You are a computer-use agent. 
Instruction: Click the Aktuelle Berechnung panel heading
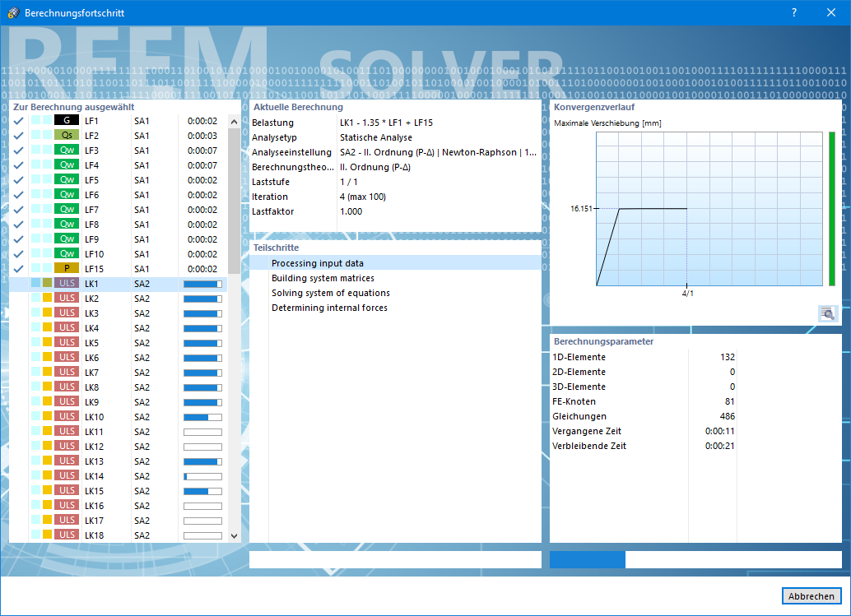point(298,108)
